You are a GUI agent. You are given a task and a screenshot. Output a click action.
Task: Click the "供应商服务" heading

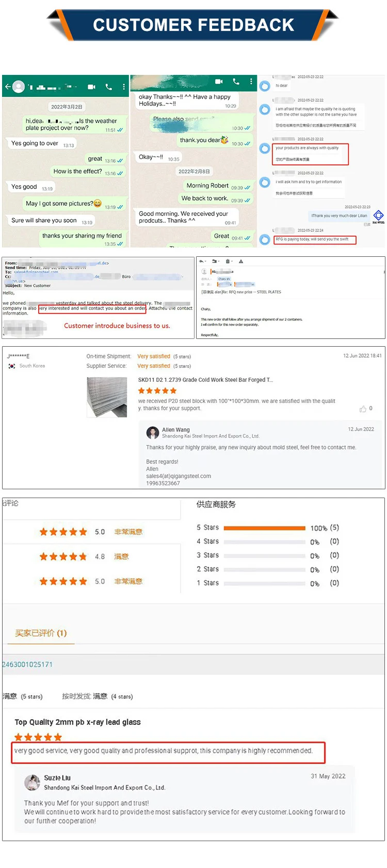coord(216,504)
